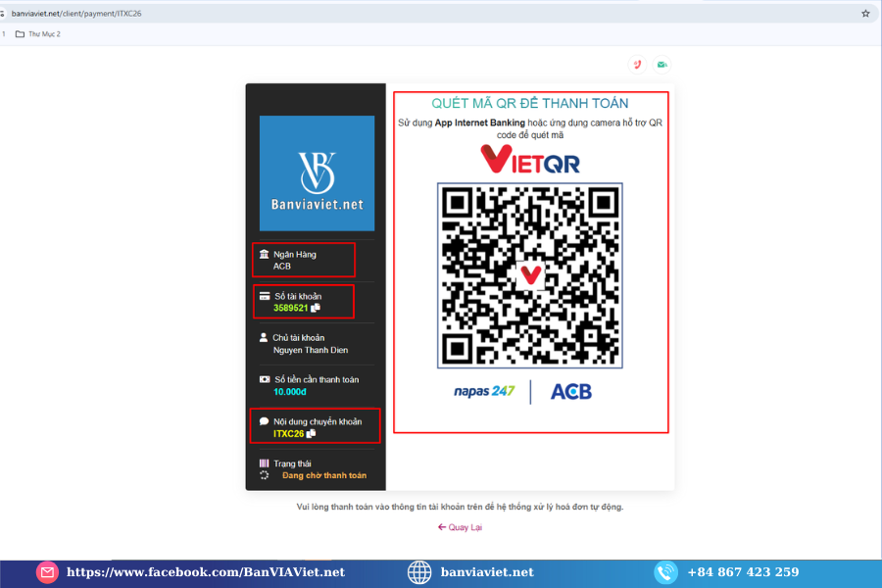Select the account number text 3589521
The width and height of the screenshot is (882, 588).
tap(291, 308)
